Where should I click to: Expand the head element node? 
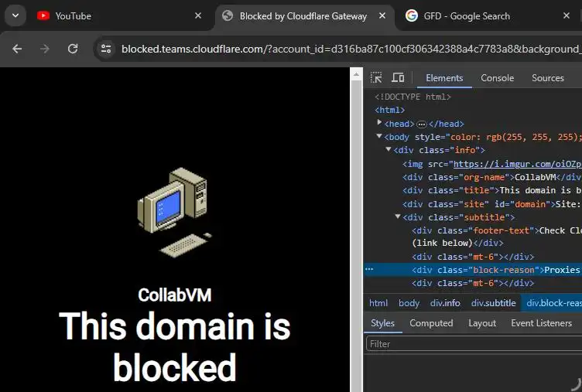(379, 122)
